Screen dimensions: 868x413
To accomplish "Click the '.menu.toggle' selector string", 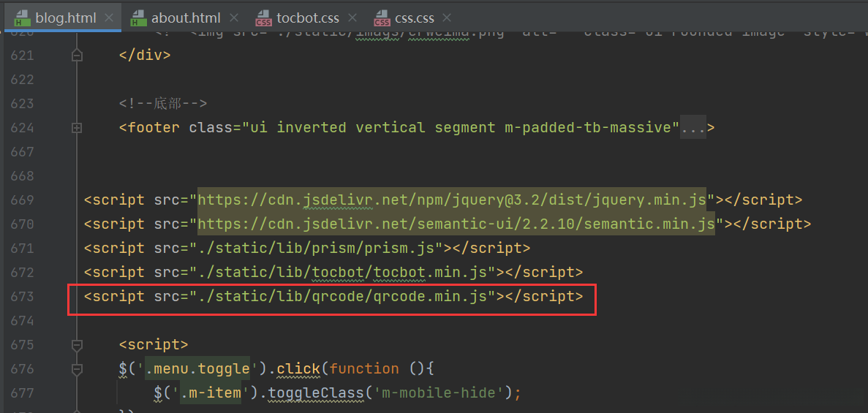I will (x=197, y=368).
